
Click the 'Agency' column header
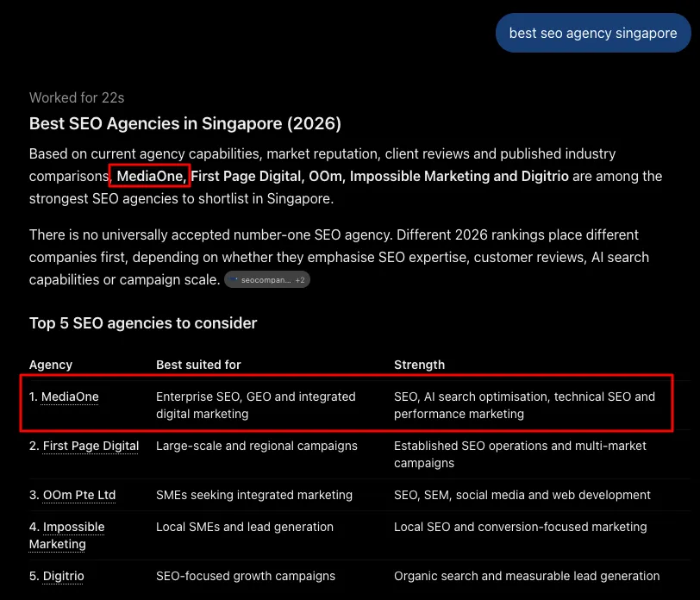(x=51, y=365)
